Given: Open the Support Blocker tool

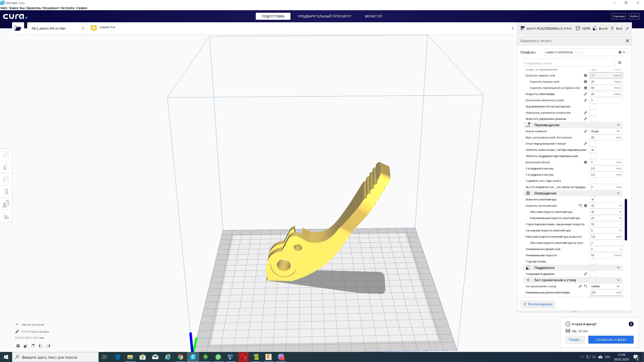Looking at the screenshot, I should click(6, 216).
